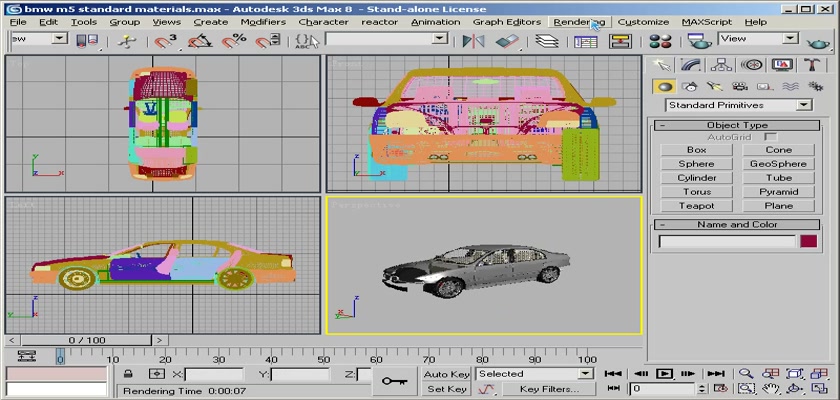Viewport: 840px width, 400px height.
Task: Open the Layer Manager
Action: click(547, 41)
